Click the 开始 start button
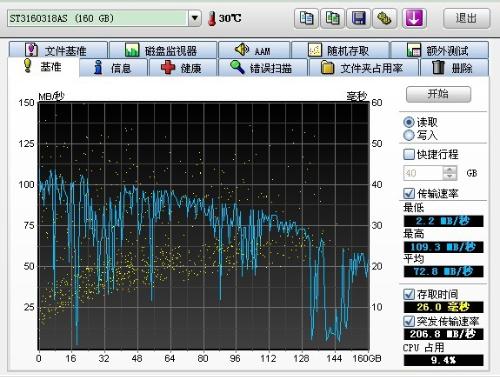 click(x=438, y=94)
